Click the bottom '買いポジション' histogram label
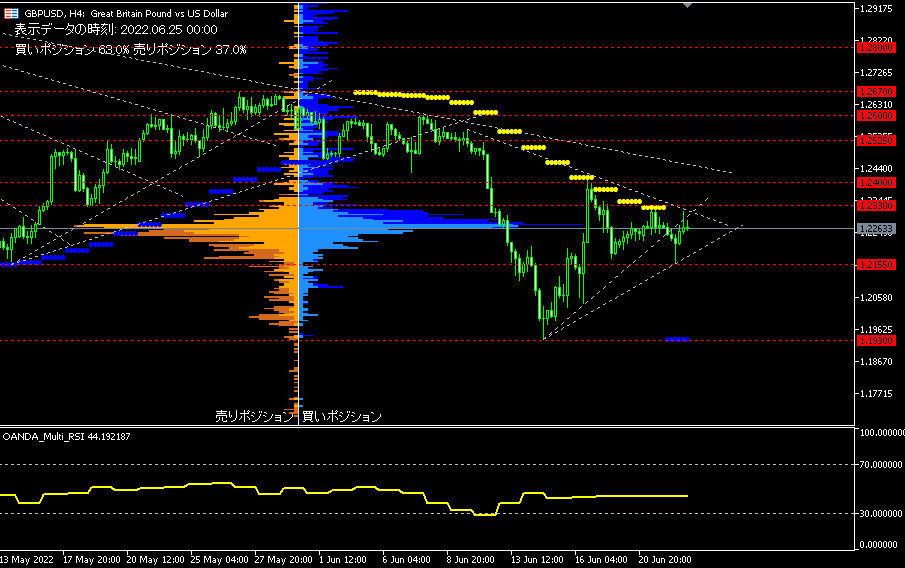This screenshot has width=905, height=568. coord(342,416)
